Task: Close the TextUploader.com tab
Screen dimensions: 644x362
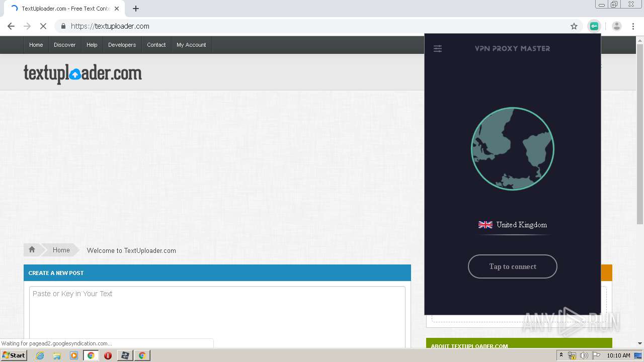Action: 117,9
